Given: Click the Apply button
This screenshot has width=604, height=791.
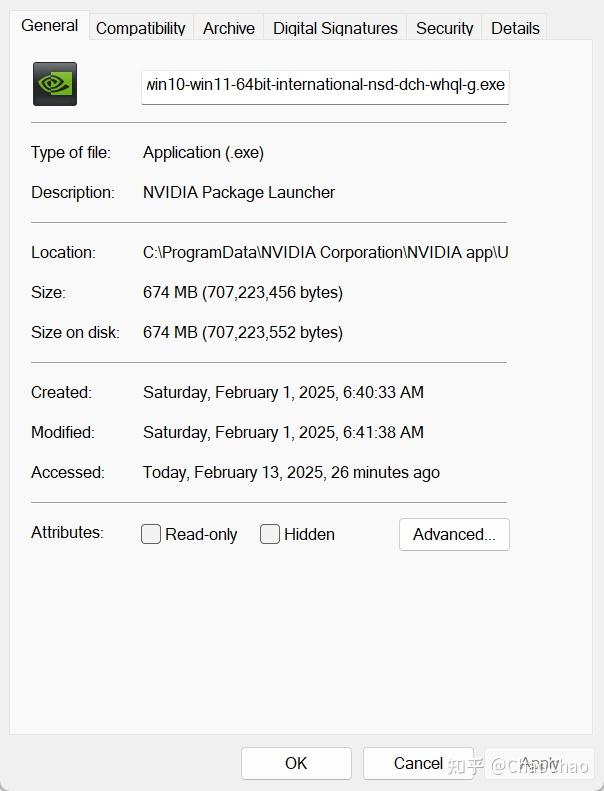Looking at the screenshot, I should (539, 763).
